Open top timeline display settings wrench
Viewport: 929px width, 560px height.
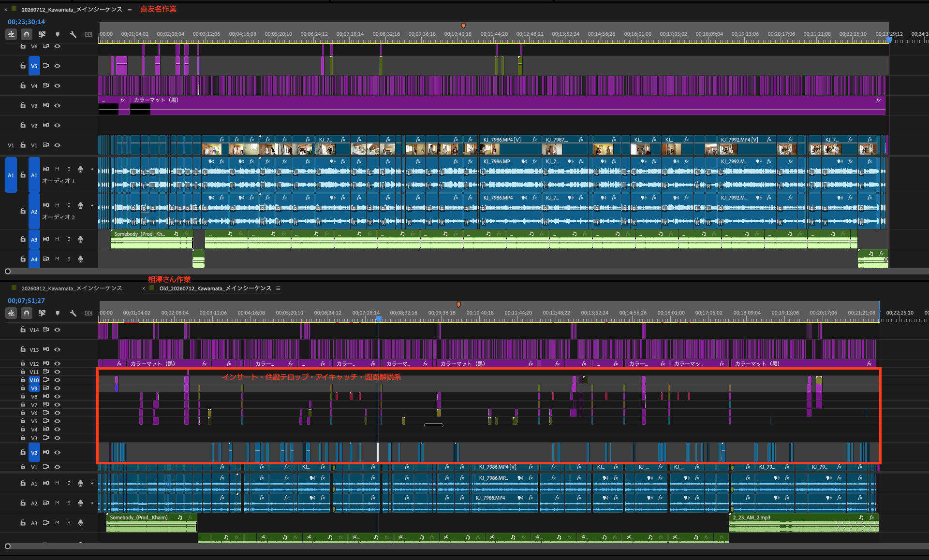tap(73, 34)
